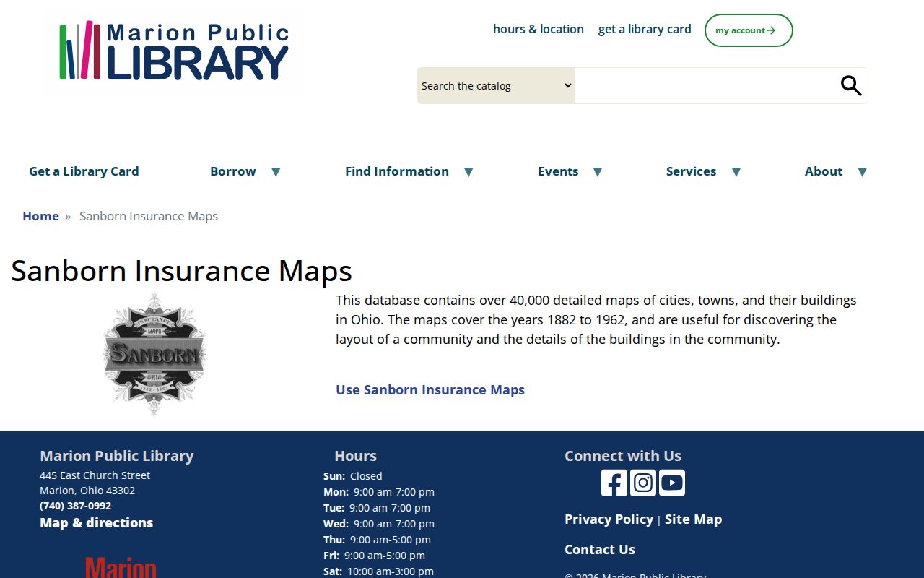Click the Marion Public Library logo
Viewport: 924px width, 578px height.
(x=175, y=52)
